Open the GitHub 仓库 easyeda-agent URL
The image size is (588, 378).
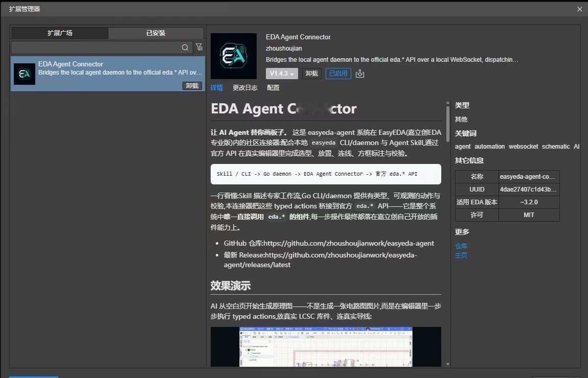(x=348, y=244)
